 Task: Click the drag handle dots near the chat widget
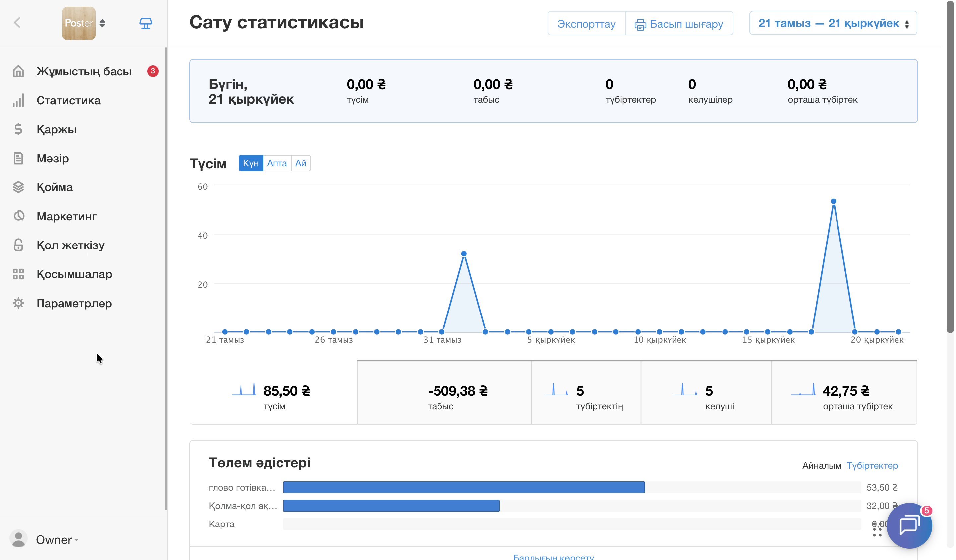877,529
